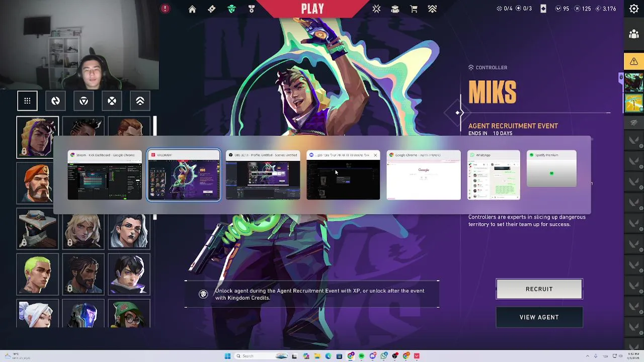Open the Windows Start menu
The width and height of the screenshot is (644, 362).
(227, 356)
